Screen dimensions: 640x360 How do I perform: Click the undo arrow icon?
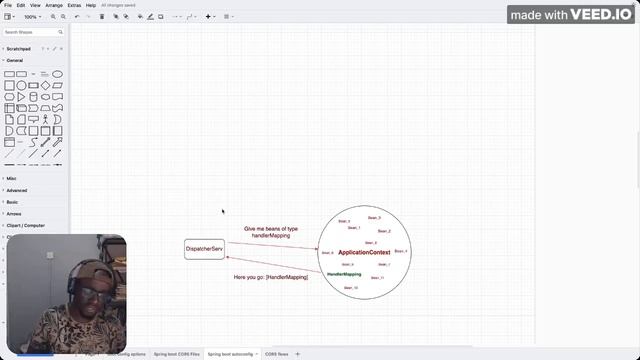tap(77, 17)
